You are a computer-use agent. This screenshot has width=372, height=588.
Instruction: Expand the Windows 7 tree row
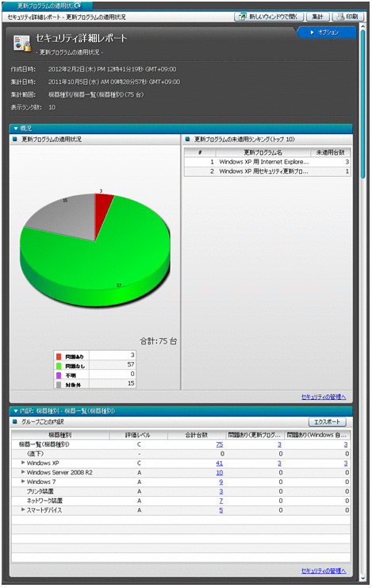[23, 482]
